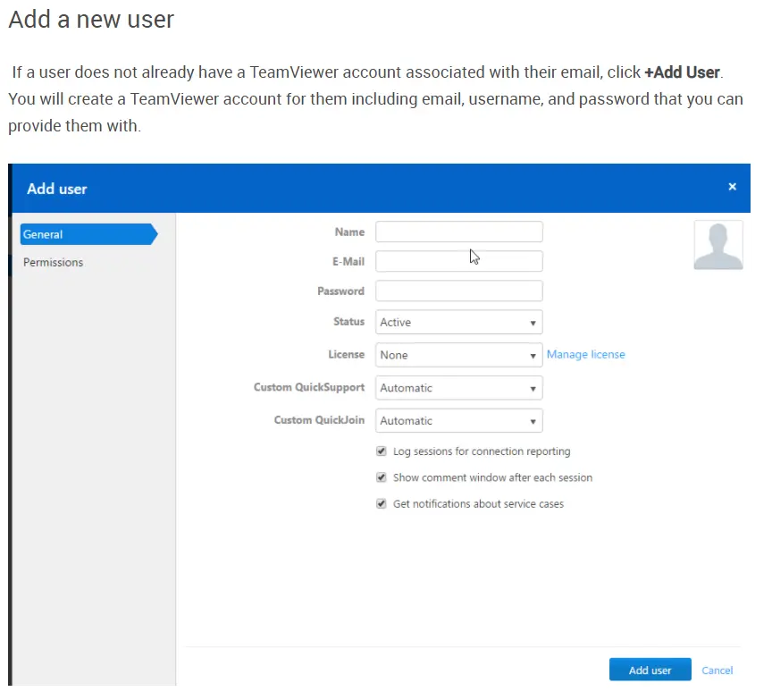Screen dimensions: 772x700
Task: Click the Manage license link
Action: 586,355
